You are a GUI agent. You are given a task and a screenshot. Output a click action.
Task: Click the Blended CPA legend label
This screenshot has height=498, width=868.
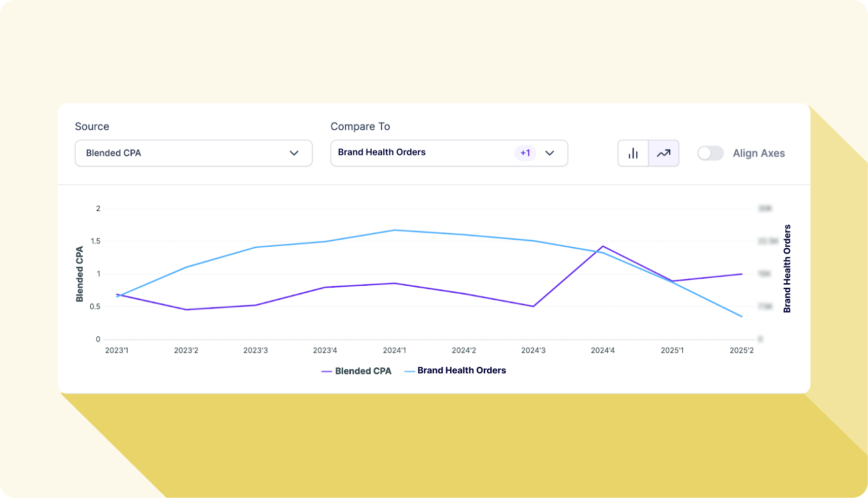tap(363, 371)
